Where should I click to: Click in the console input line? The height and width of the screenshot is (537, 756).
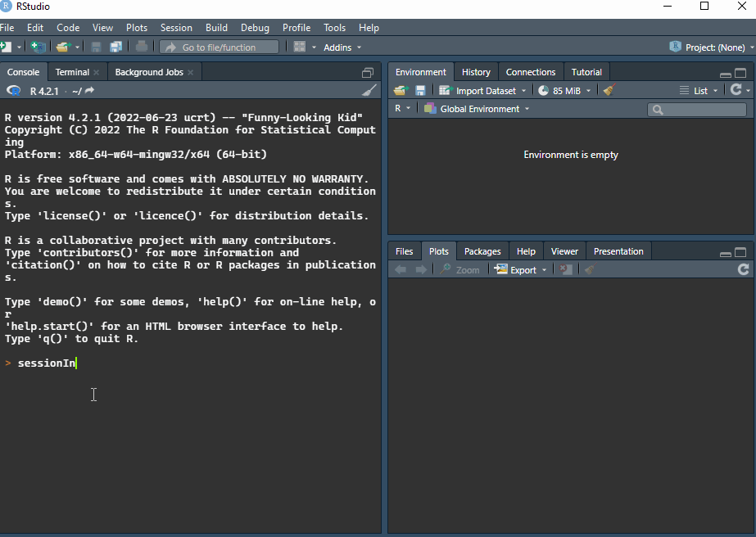pos(191,363)
